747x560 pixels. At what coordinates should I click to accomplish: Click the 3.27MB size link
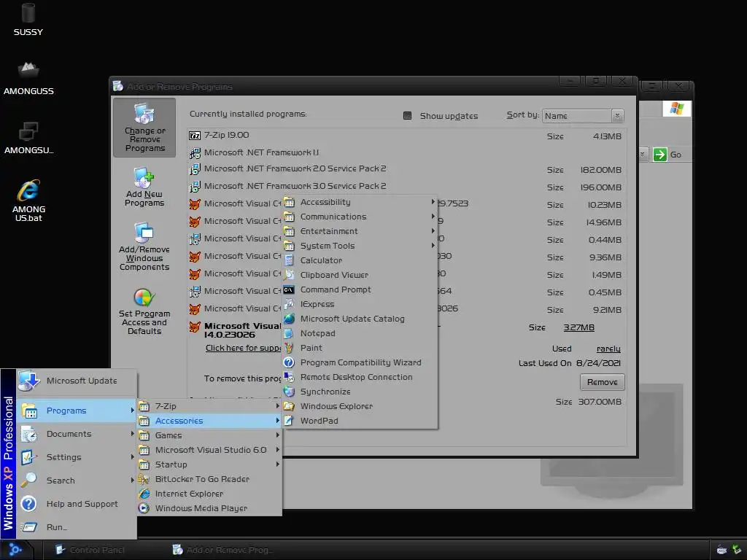coord(578,327)
